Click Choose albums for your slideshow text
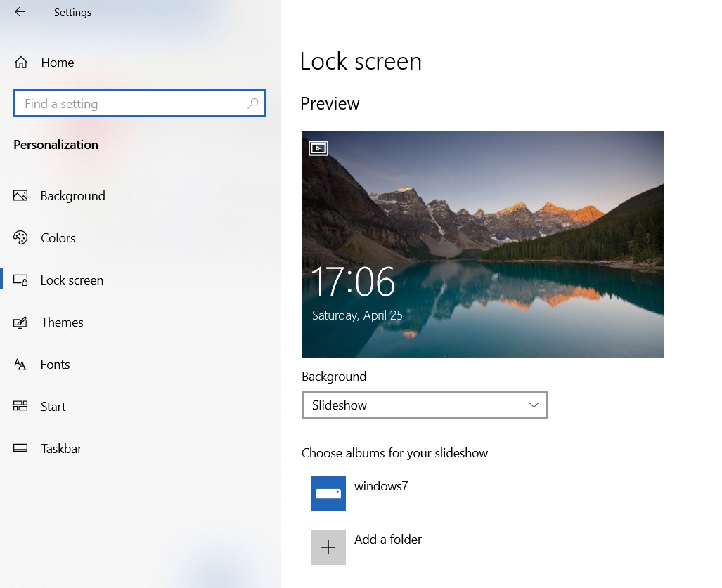This screenshot has width=722, height=588. 394,453
